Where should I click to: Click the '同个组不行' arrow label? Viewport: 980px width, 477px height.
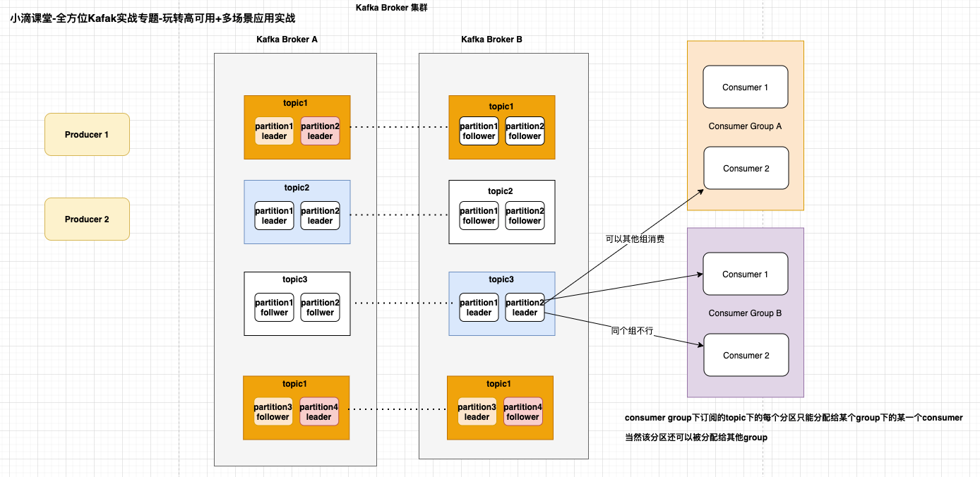pos(632,330)
